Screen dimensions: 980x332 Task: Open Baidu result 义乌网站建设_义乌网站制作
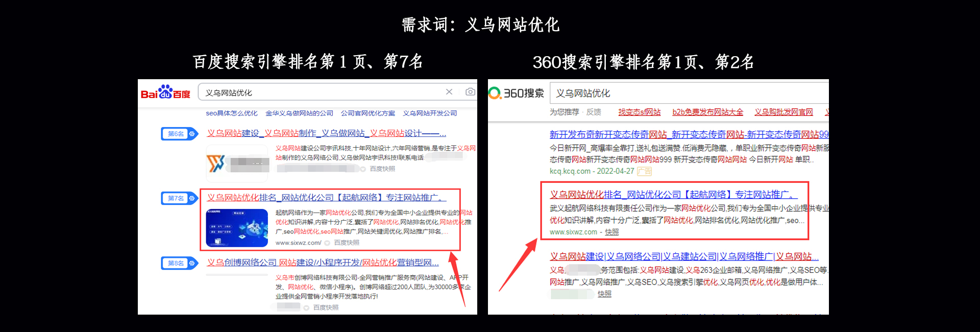tap(327, 133)
